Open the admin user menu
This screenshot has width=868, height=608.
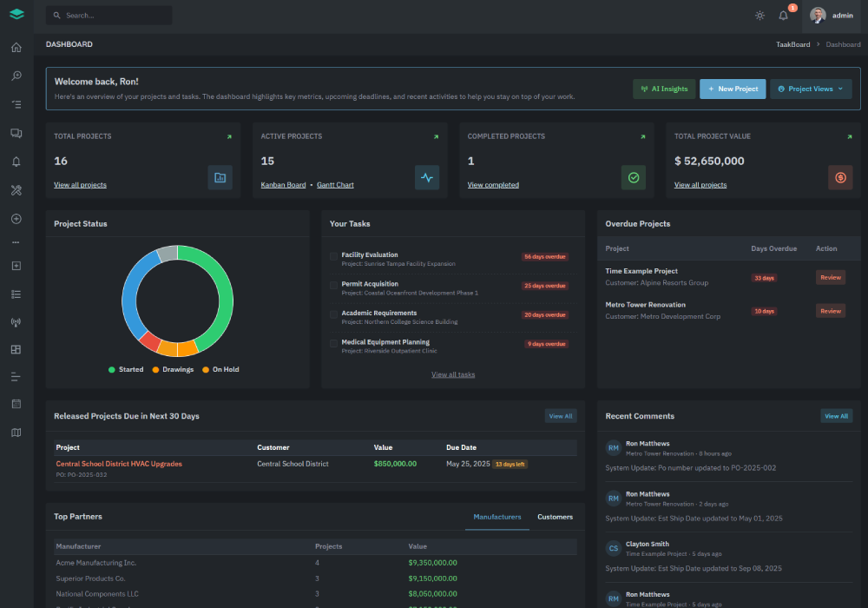click(832, 16)
